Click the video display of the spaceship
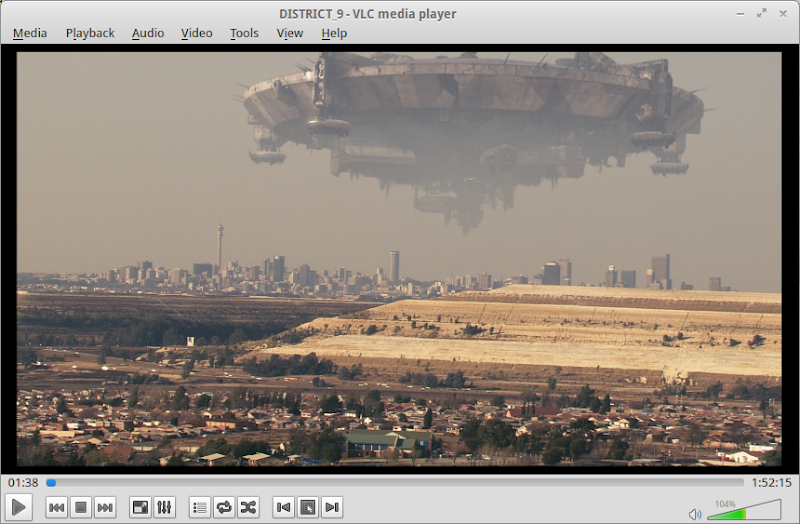The image size is (800, 524). tap(399, 259)
